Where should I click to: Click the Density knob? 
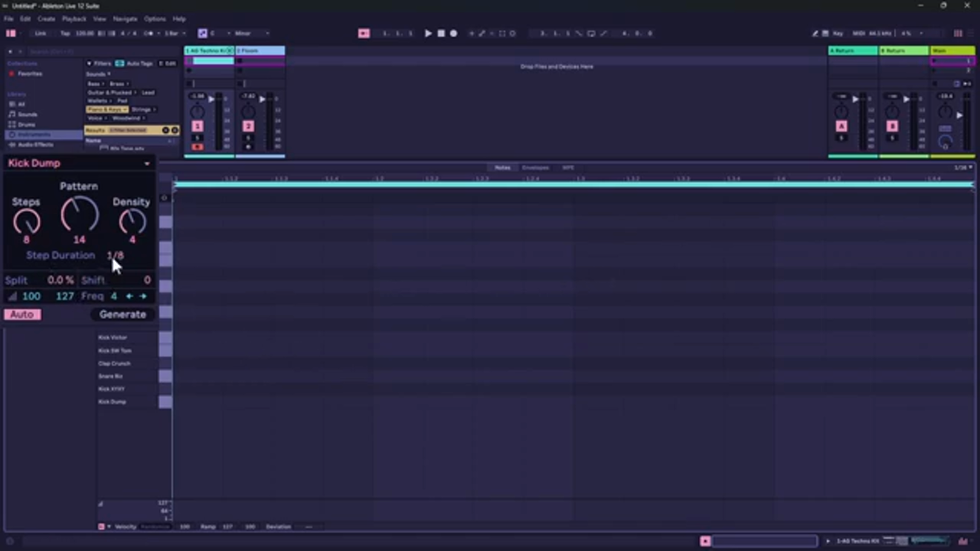click(132, 222)
